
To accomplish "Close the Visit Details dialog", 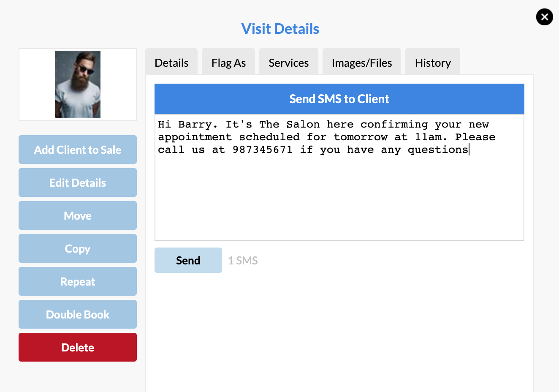I will click(544, 17).
